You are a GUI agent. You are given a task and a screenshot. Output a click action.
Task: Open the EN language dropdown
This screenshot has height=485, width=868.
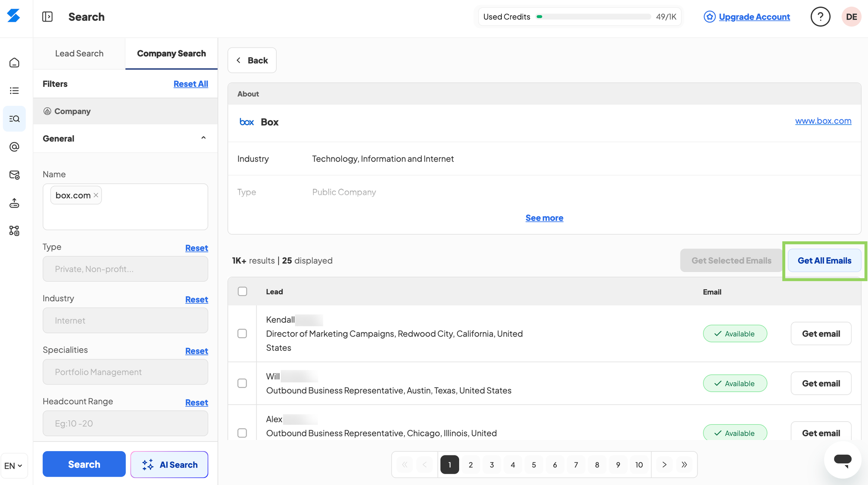click(14, 465)
